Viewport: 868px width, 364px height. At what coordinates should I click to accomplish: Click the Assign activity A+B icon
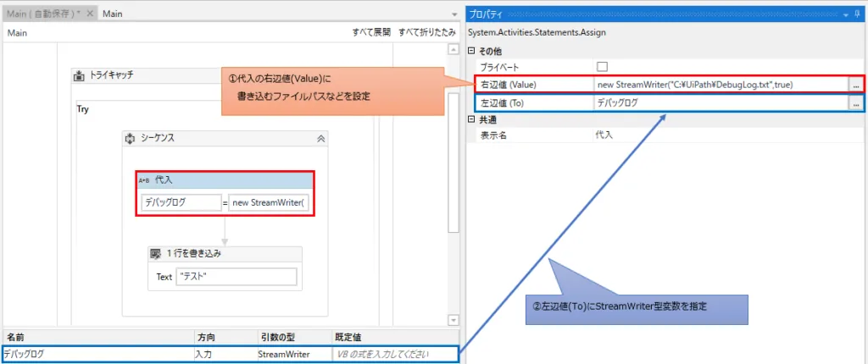pyautogui.click(x=144, y=179)
